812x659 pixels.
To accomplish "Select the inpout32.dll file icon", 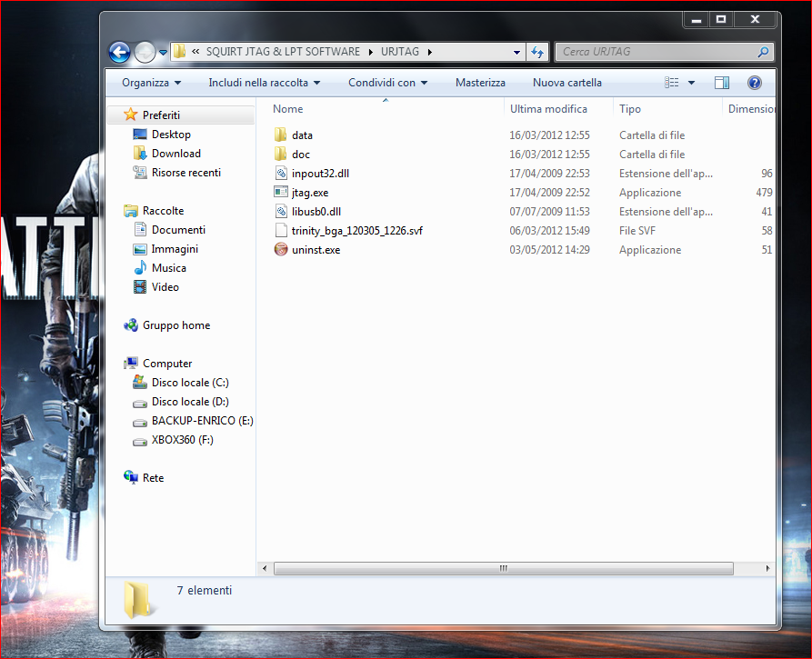I will 281,174.
